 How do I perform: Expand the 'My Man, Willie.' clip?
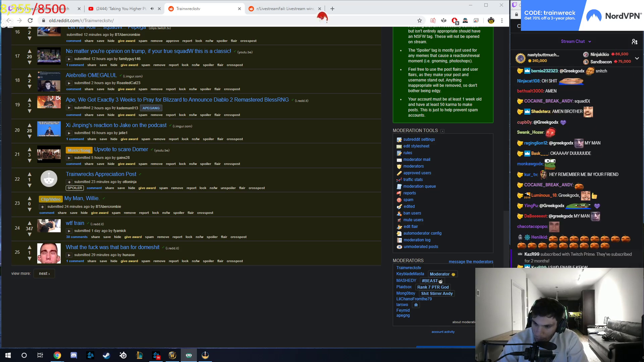point(42,207)
